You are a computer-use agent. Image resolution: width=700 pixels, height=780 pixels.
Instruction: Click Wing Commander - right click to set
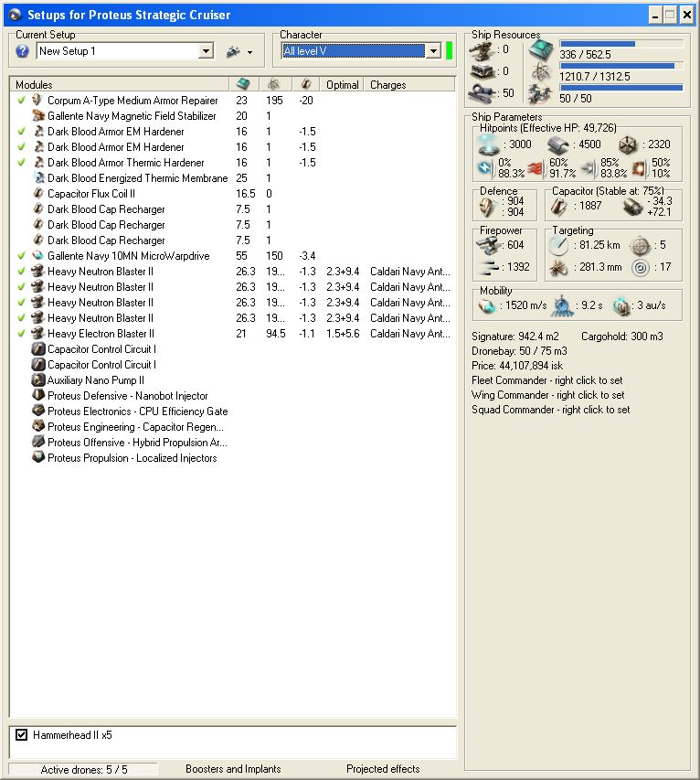click(548, 395)
